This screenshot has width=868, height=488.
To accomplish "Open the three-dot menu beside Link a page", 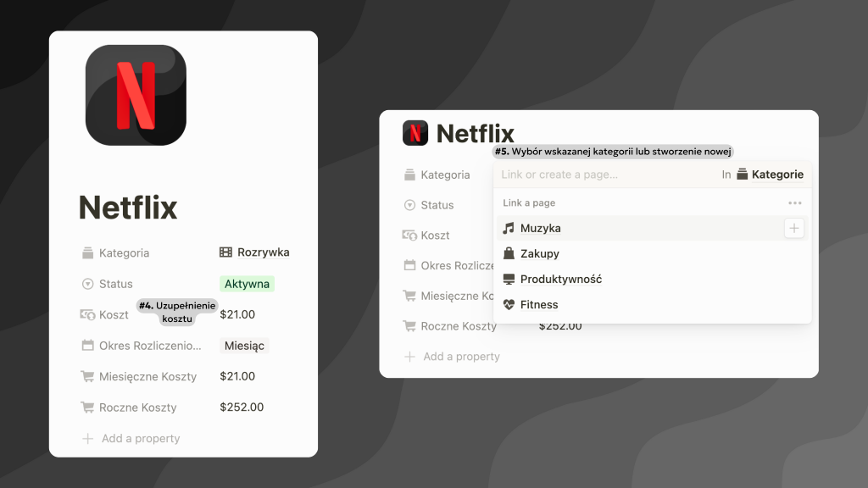I will [x=794, y=203].
